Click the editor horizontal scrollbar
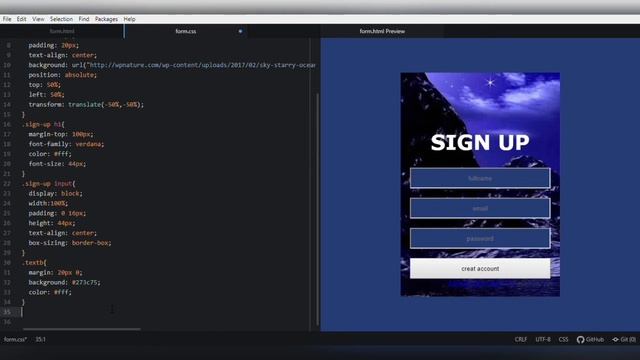This screenshot has height=360, width=640. pos(82,329)
